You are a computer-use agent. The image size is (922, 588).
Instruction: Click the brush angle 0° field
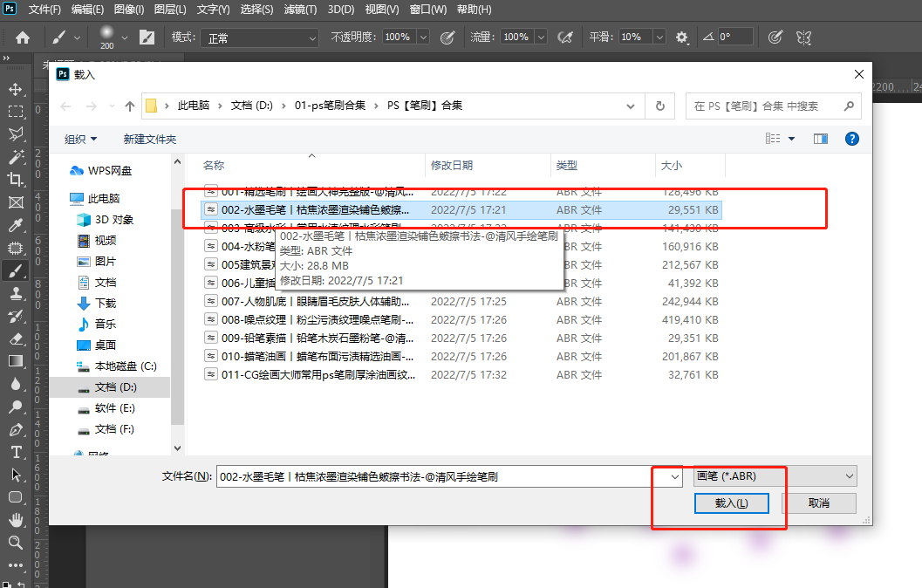735,37
